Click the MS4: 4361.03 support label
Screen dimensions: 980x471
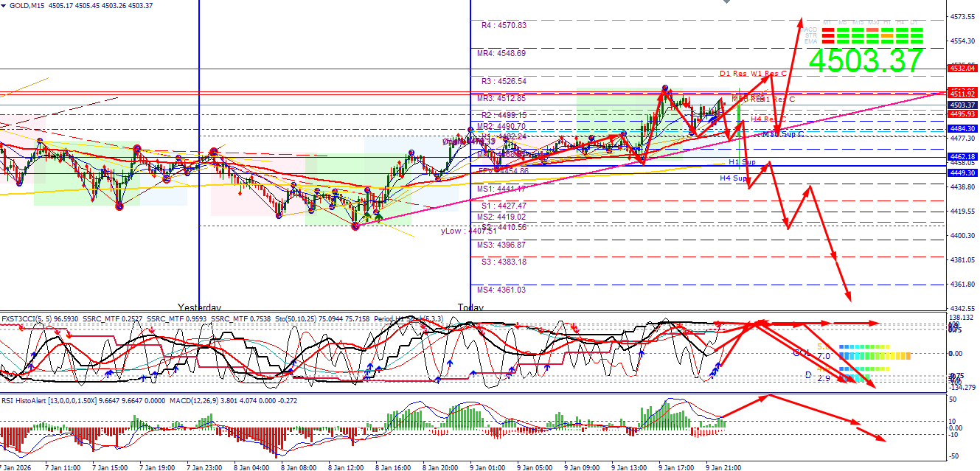click(501, 290)
